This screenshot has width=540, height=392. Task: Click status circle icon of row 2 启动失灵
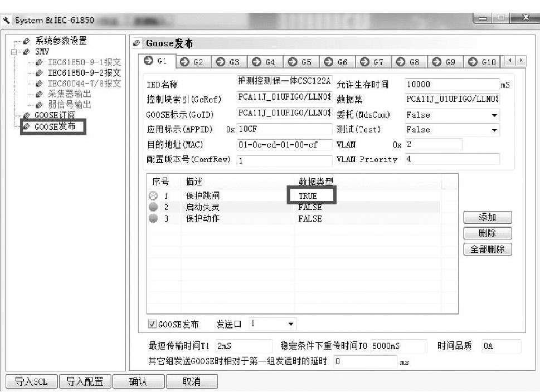pos(153,207)
